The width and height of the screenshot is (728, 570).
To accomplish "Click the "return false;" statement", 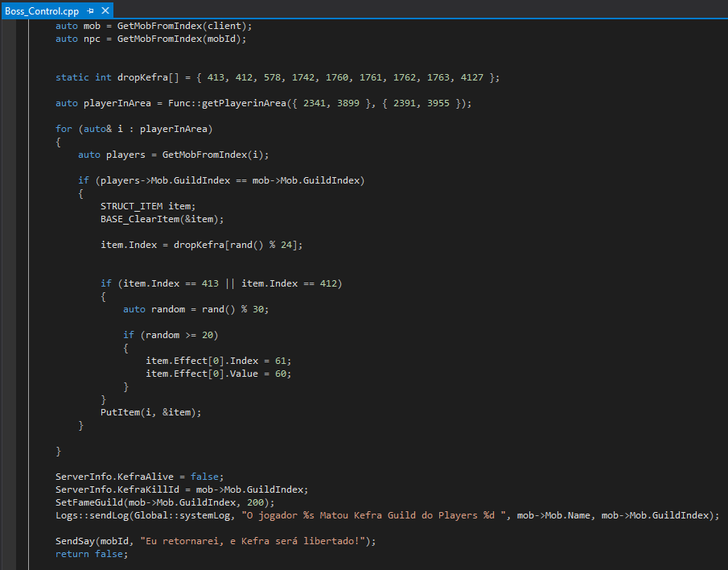I will (92, 554).
